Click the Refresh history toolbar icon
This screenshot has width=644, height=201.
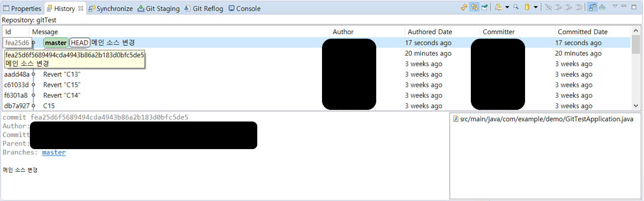coord(464,7)
